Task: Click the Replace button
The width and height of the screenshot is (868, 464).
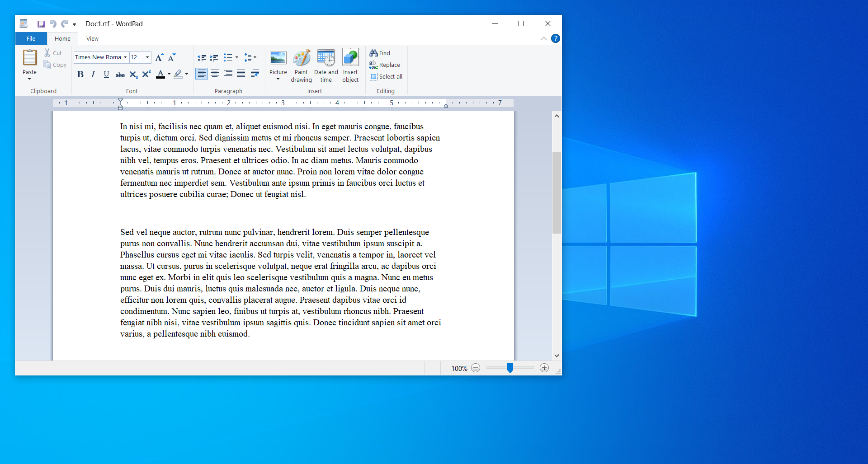Action: click(x=385, y=65)
